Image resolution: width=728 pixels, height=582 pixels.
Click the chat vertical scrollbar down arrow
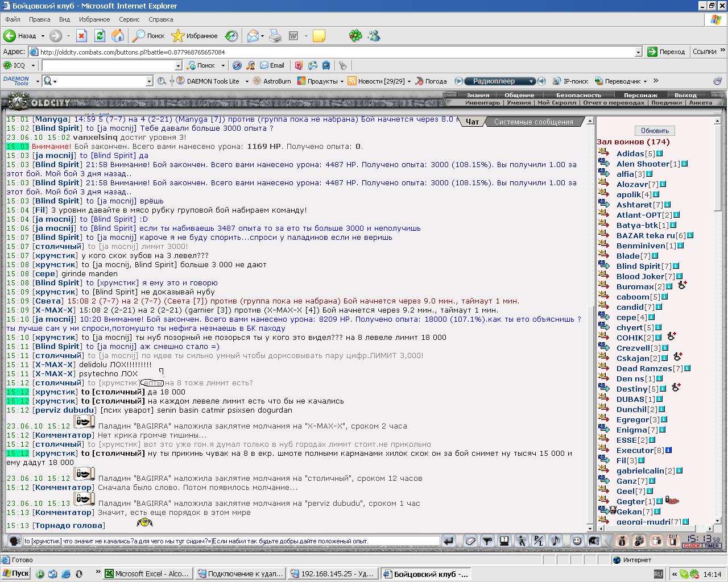tap(590, 527)
